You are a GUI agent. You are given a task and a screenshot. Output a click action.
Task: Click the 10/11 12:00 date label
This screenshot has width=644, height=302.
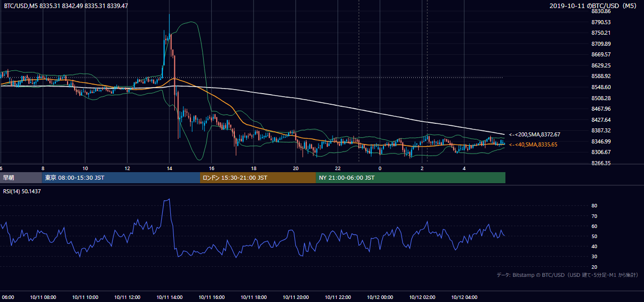click(127, 297)
